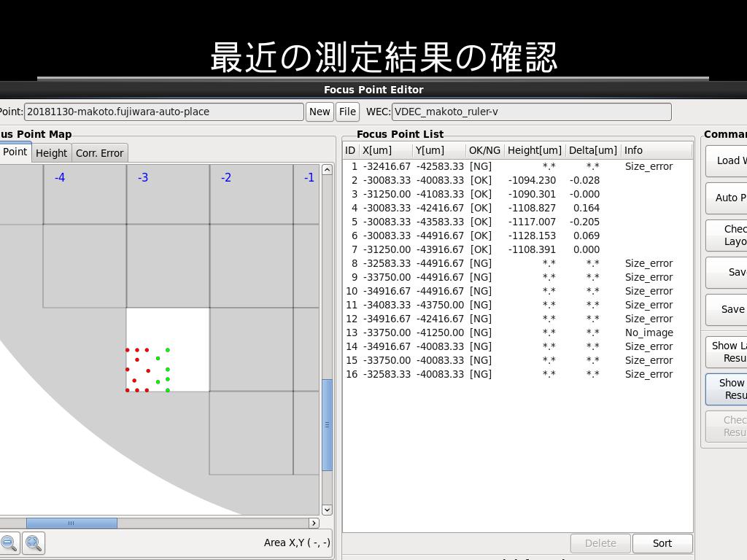Image resolution: width=747 pixels, height=560 pixels.
Task: Select the Point tab
Action: (15, 152)
